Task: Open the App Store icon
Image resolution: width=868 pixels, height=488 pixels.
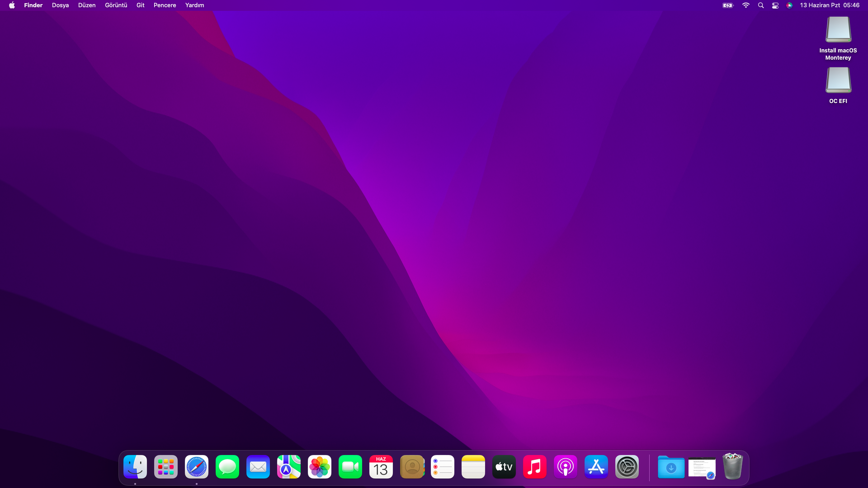Action: coord(596,467)
